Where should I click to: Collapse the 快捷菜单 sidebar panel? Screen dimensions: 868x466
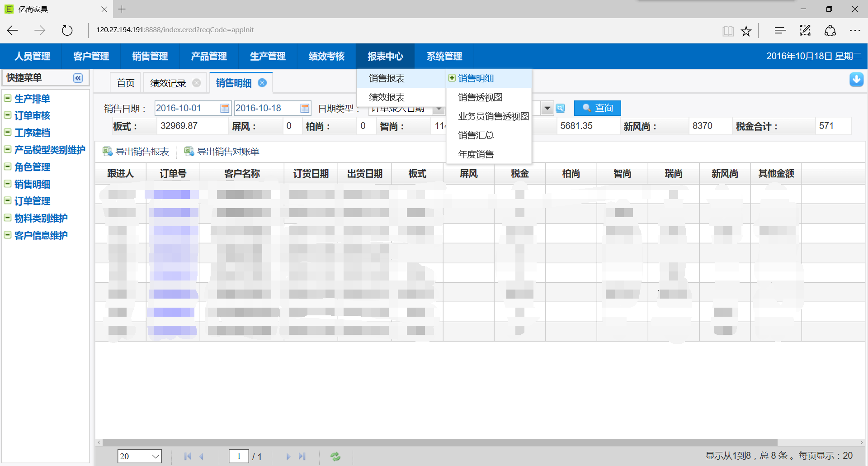pos(78,78)
